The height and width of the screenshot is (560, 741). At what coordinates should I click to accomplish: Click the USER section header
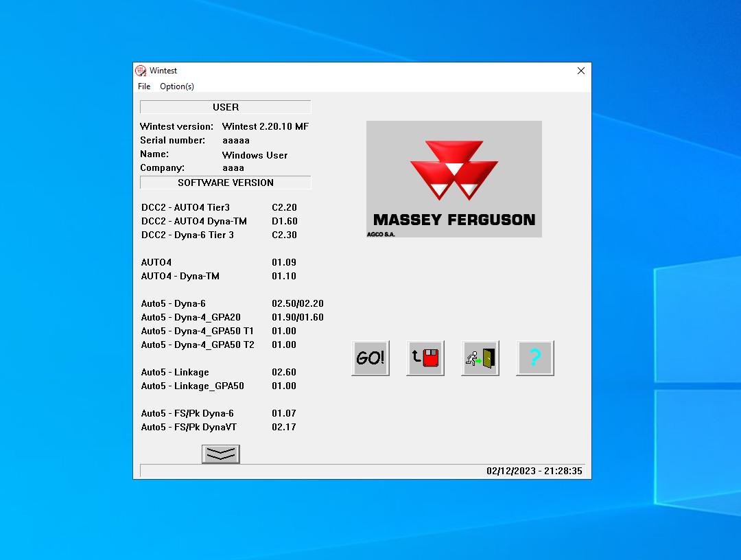tap(226, 107)
